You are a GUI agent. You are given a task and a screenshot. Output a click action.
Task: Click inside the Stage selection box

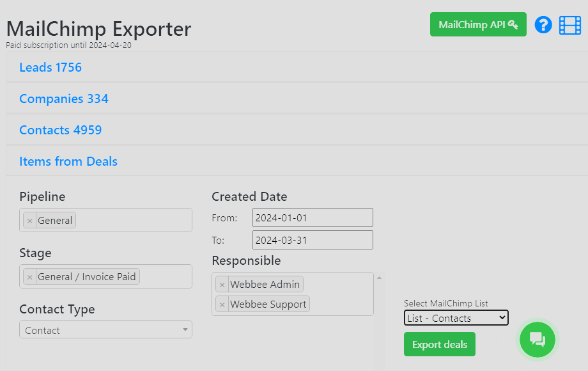(x=165, y=277)
